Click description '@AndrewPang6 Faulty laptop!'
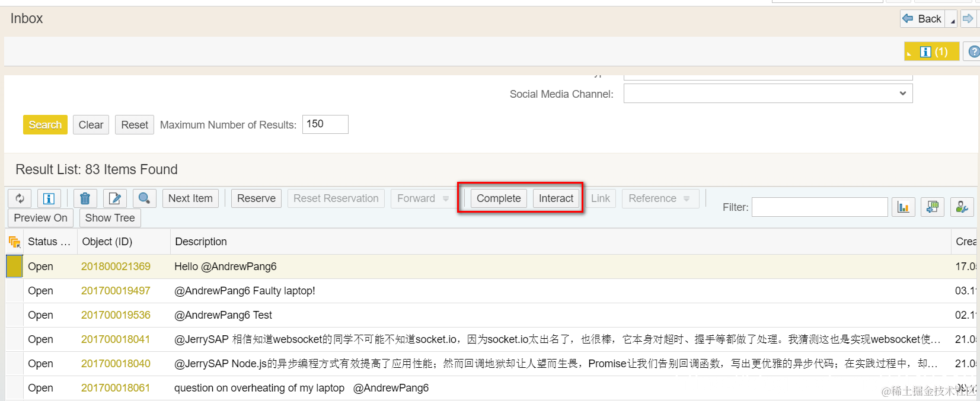 pyautogui.click(x=245, y=291)
